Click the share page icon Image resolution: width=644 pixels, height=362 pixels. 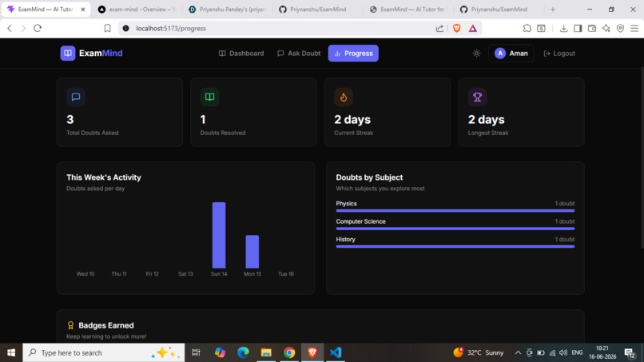(x=439, y=28)
